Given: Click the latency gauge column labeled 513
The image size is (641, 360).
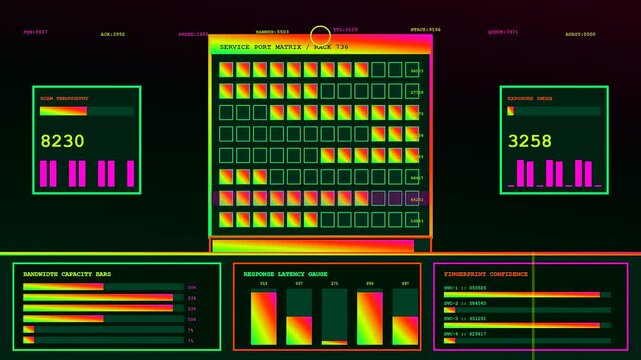Looking at the screenshot, I should (x=264, y=317).
